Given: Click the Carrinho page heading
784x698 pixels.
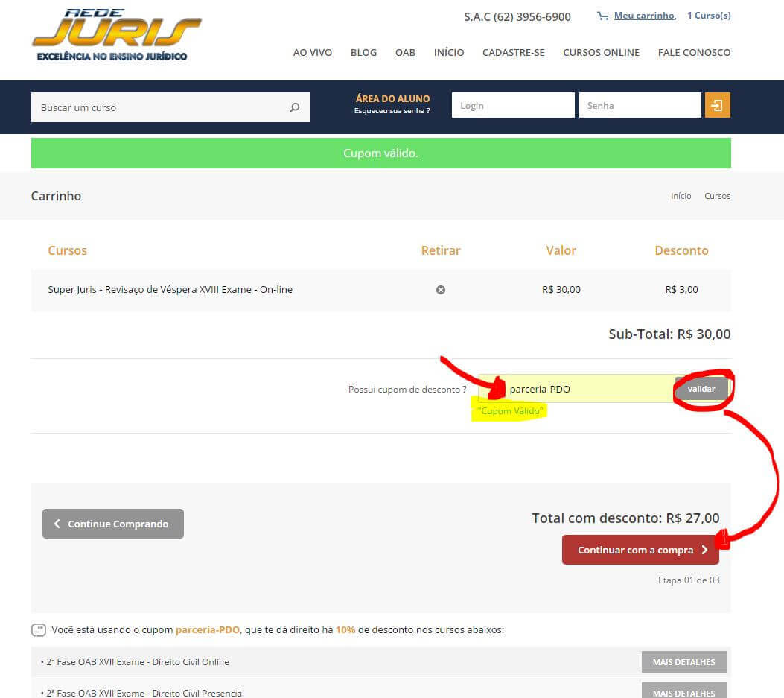Looking at the screenshot, I should point(56,196).
